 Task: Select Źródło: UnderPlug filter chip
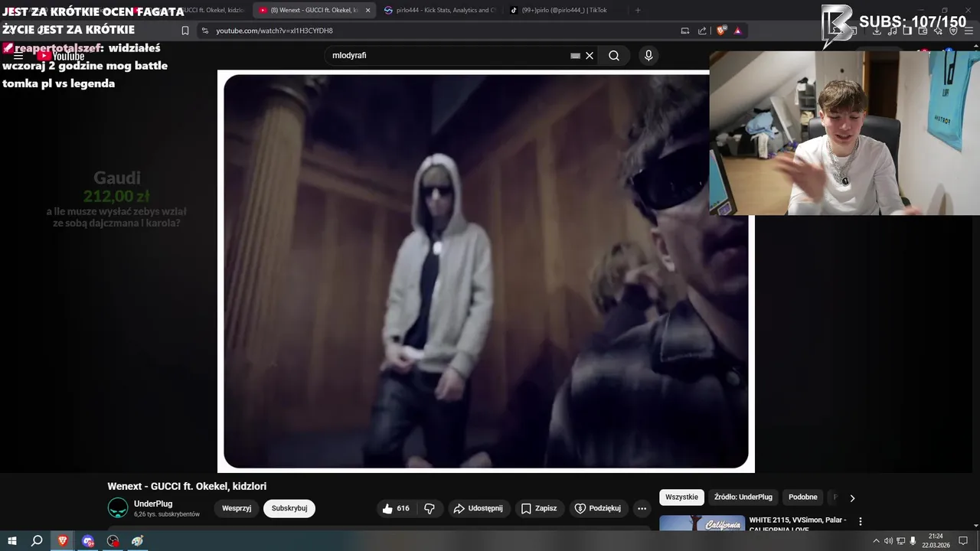pos(743,497)
